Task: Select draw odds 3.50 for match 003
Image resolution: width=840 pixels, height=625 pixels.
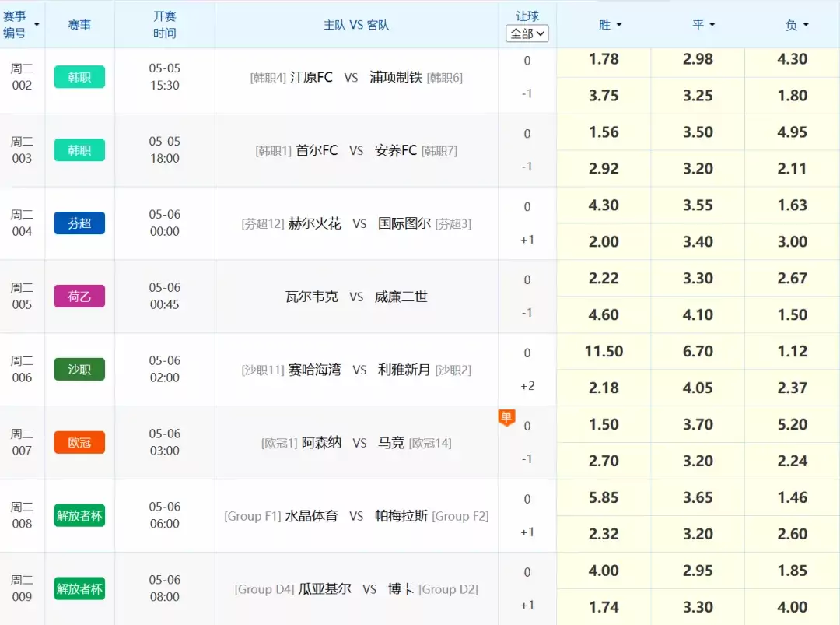Action: click(x=698, y=132)
